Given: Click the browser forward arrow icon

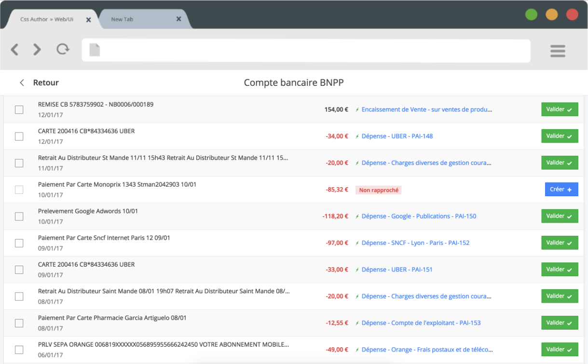Looking at the screenshot, I should click(37, 49).
